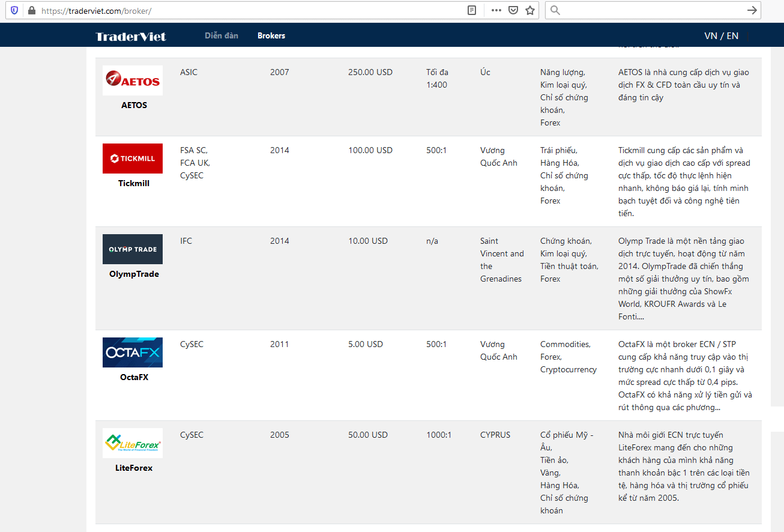Screen dimensions: 784x532
Task: Switch language via VN / EN
Action: [722, 35]
